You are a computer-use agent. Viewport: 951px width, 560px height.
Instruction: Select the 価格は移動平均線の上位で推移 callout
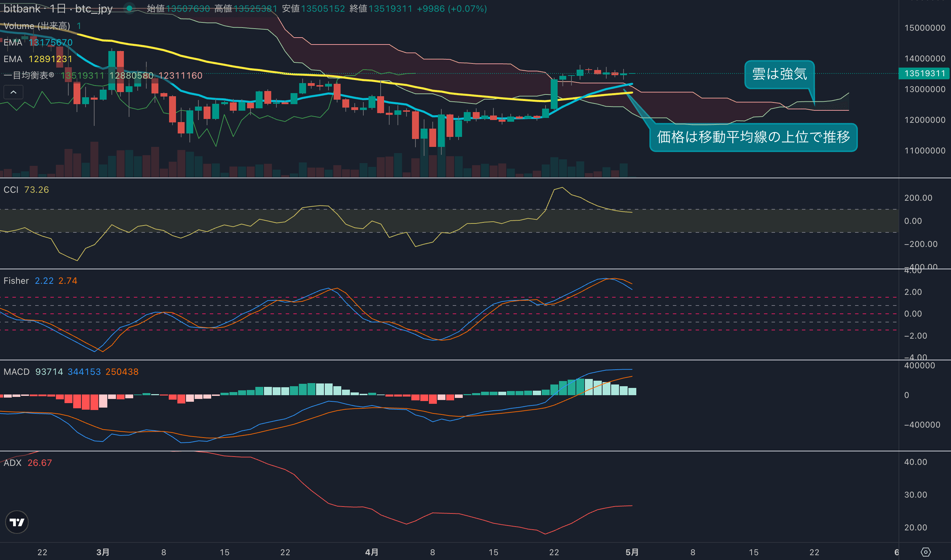(x=753, y=137)
